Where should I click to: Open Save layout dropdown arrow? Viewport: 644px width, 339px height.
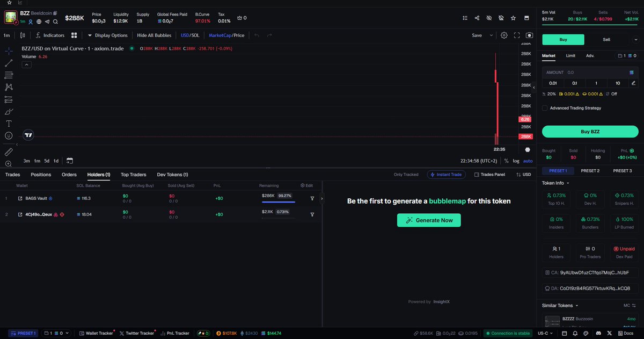491,35
